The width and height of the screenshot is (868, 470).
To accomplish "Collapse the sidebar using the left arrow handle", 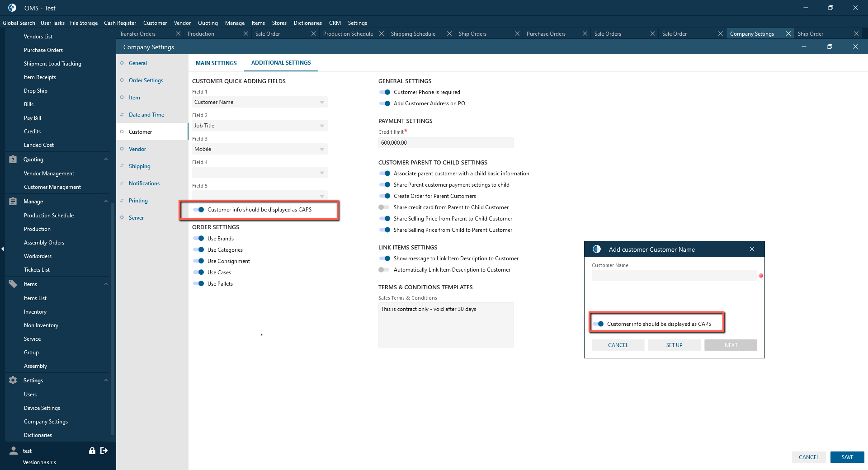I will coord(2,249).
